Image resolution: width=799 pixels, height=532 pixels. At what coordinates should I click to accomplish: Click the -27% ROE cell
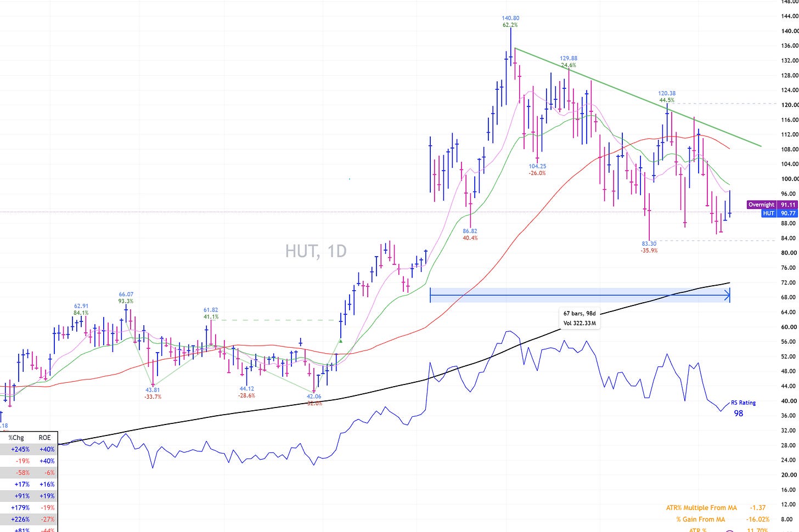point(47,519)
